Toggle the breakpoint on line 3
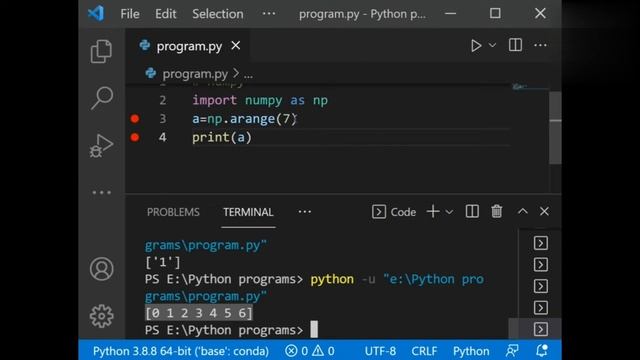The image size is (640, 360). pyautogui.click(x=135, y=119)
